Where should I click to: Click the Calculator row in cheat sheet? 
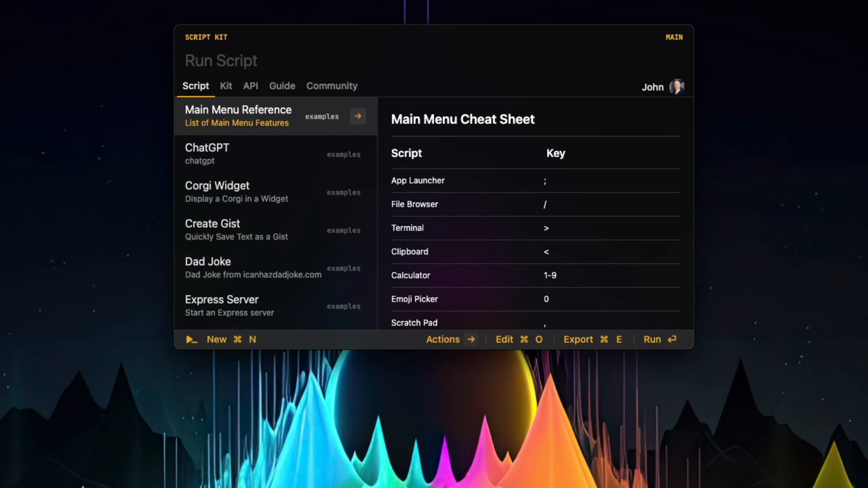[536, 276]
